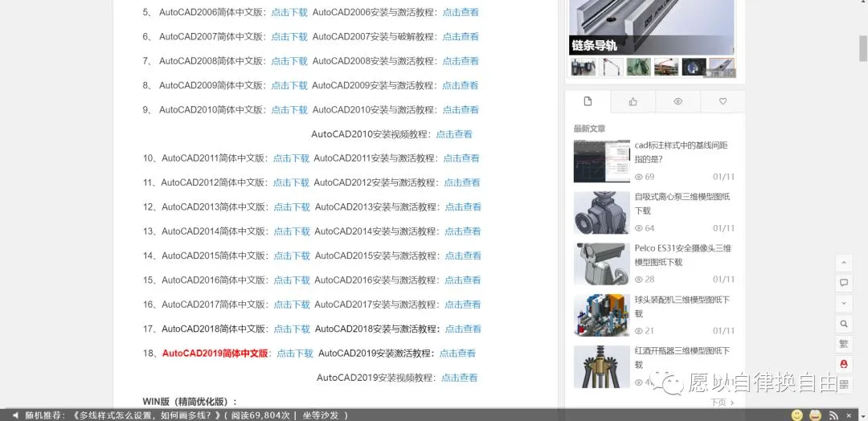868x421 pixels.
Task: Open article 红酒开瓶器三维模型图纸下载
Action: tap(682, 358)
